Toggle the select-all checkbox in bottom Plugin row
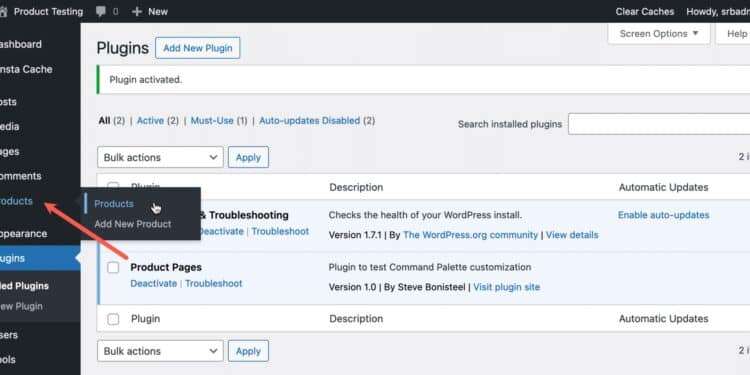The width and height of the screenshot is (750, 375). click(113, 319)
